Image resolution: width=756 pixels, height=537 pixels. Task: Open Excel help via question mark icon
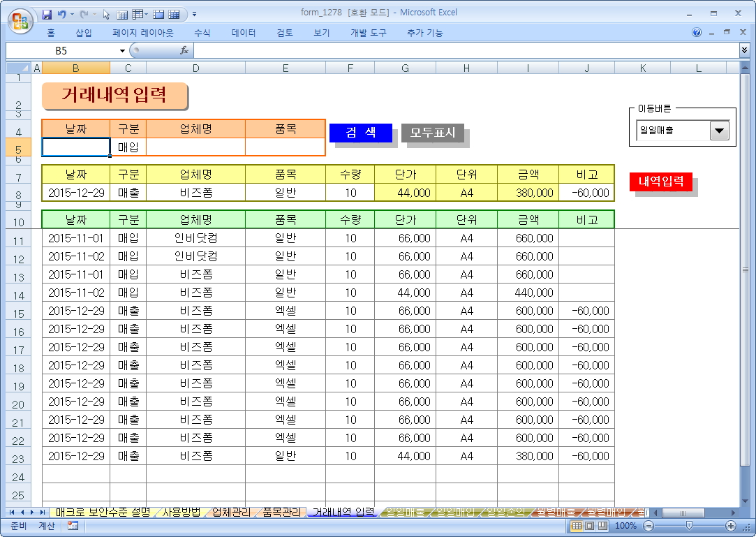(697, 33)
